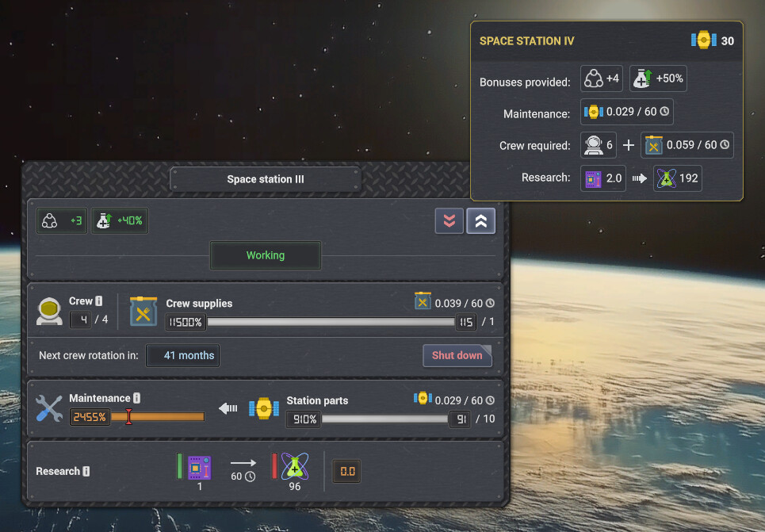This screenshot has width=765, height=532.
Task: Click the purple electronics chip icon in Research
Action: pos(200,468)
